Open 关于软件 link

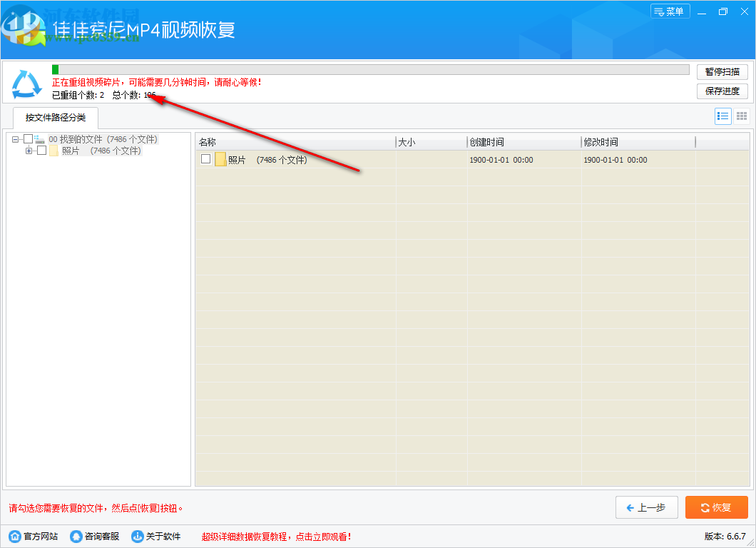pos(163,537)
